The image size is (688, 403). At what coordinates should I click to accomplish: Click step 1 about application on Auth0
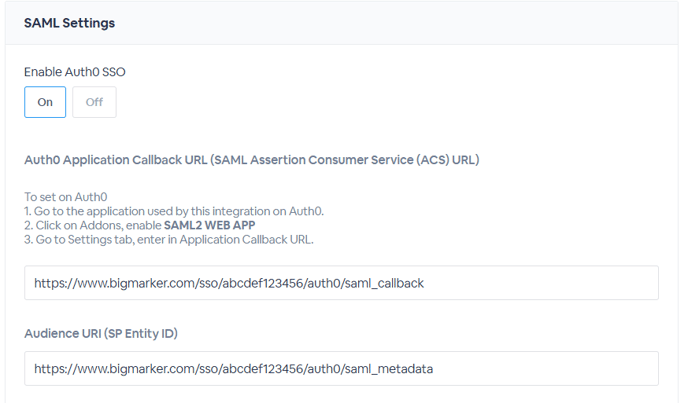(x=174, y=211)
